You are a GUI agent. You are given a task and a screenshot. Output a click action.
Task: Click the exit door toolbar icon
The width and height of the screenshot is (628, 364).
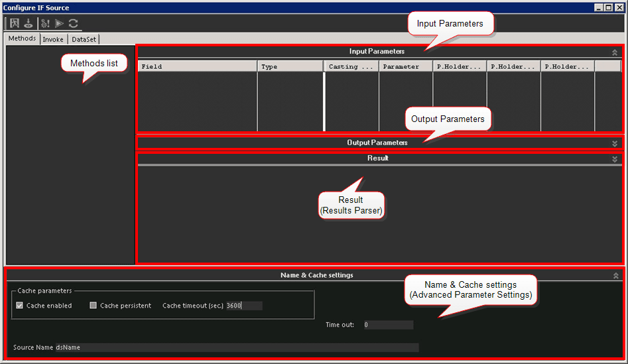[15, 23]
